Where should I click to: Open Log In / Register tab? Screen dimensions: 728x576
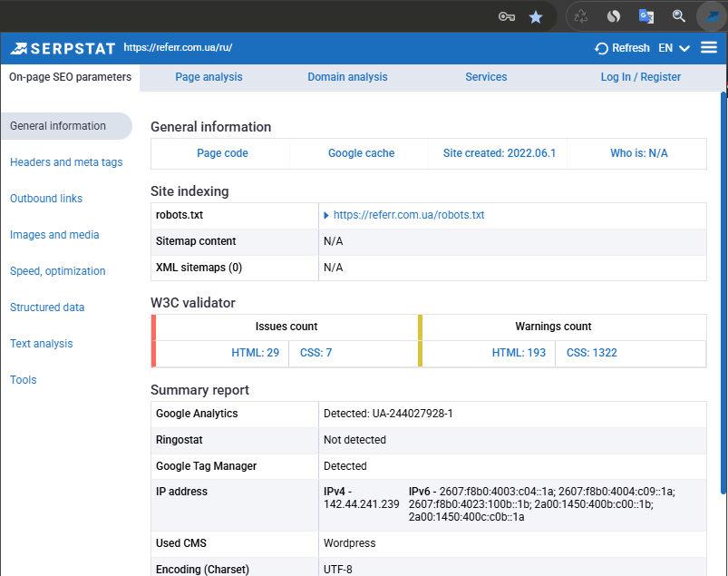pyautogui.click(x=641, y=77)
